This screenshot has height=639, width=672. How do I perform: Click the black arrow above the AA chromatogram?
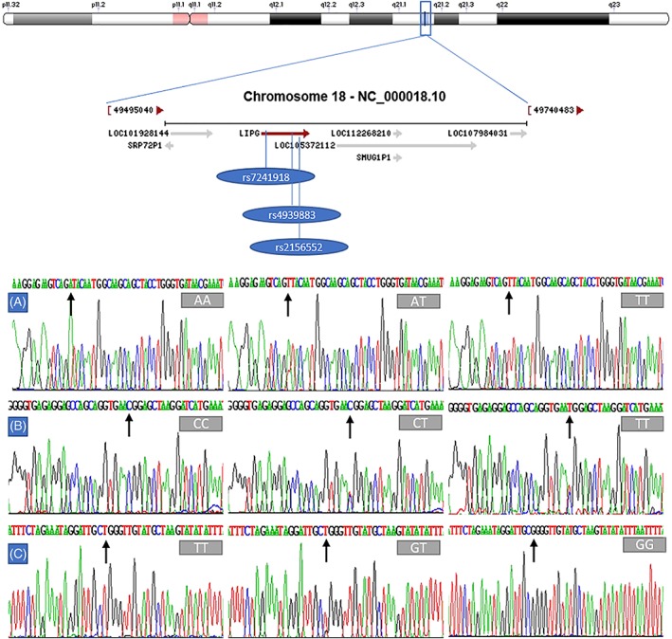coord(70,302)
